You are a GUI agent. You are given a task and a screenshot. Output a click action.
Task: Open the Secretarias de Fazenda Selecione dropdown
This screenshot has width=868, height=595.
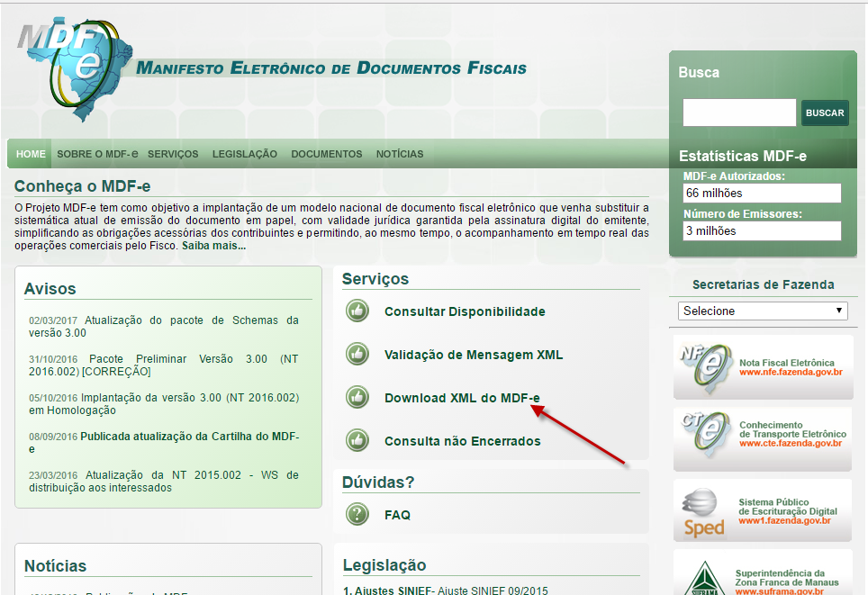(x=763, y=311)
